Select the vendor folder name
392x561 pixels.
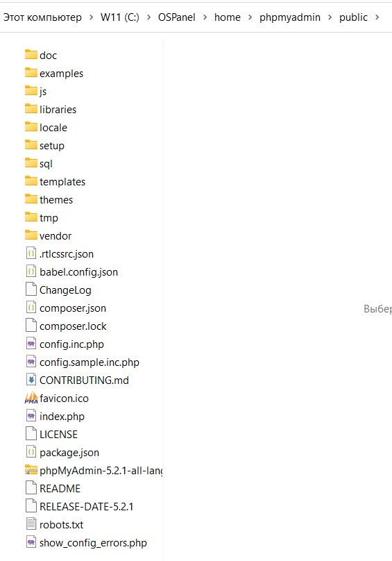tap(56, 236)
